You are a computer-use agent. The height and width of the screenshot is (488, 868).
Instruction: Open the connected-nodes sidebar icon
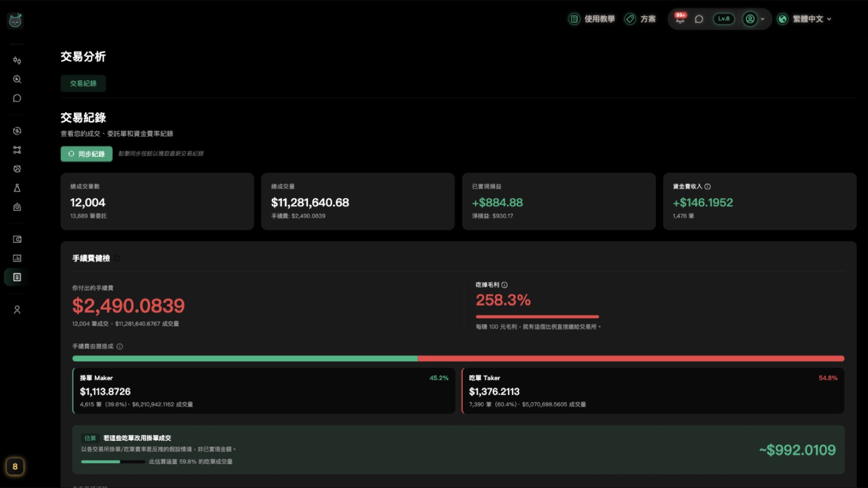click(x=17, y=150)
